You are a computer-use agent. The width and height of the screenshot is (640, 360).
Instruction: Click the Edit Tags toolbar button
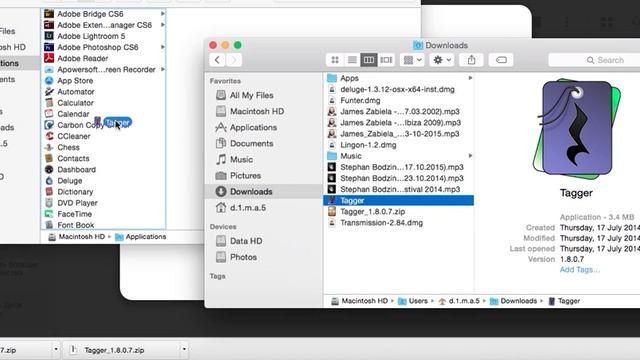point(501,60)
